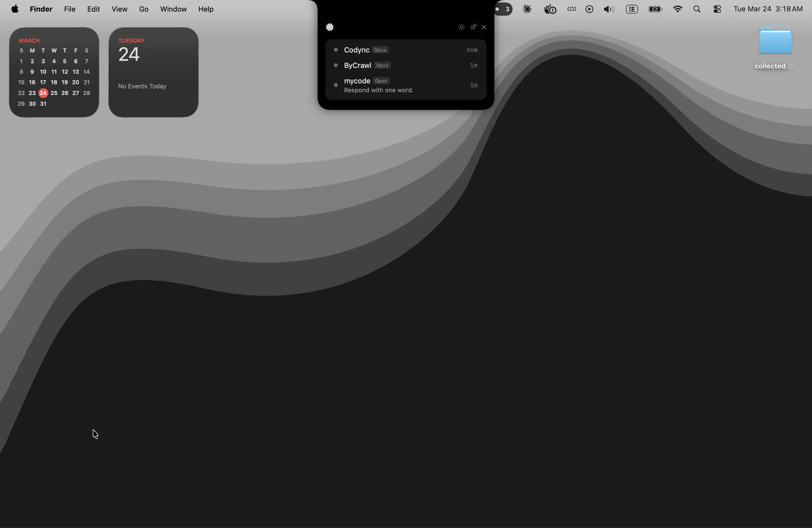Open the View menu
Image resolution: width=812 pixels, height=528 pixels.
119,9
